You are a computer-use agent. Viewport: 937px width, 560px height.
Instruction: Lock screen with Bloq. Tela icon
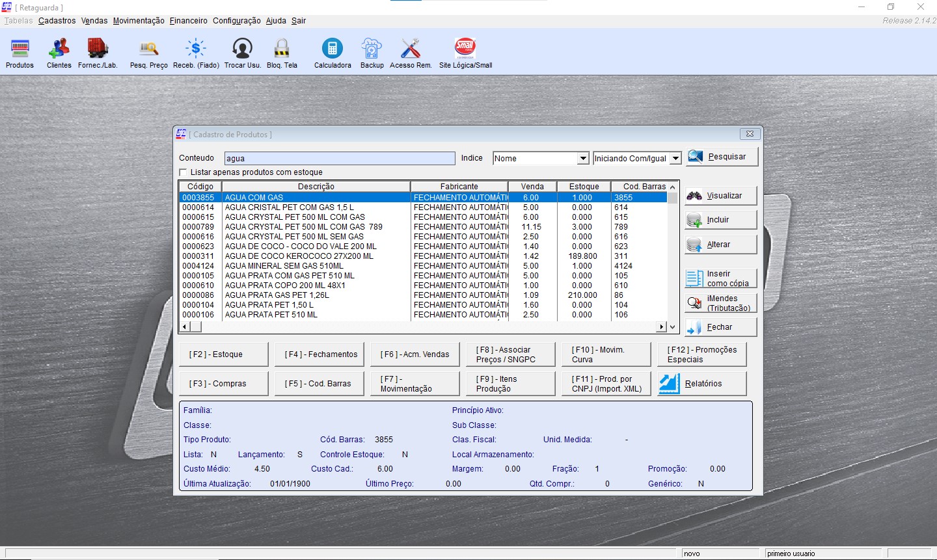[x=282, y=49]
